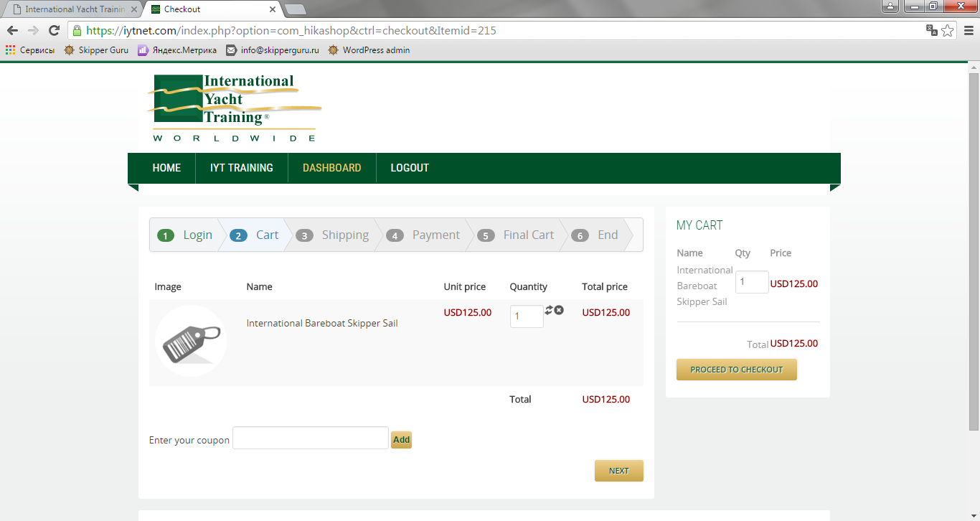This screenshot has width=980, height=521.
Task: Remove product with the delete icon
Action: pos(559,310)
